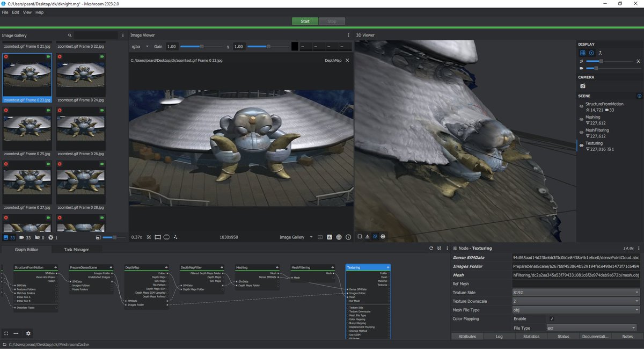Toggle visibility of MeshFiltering in scene
The image size is (644, 349).
pos(581,133)
